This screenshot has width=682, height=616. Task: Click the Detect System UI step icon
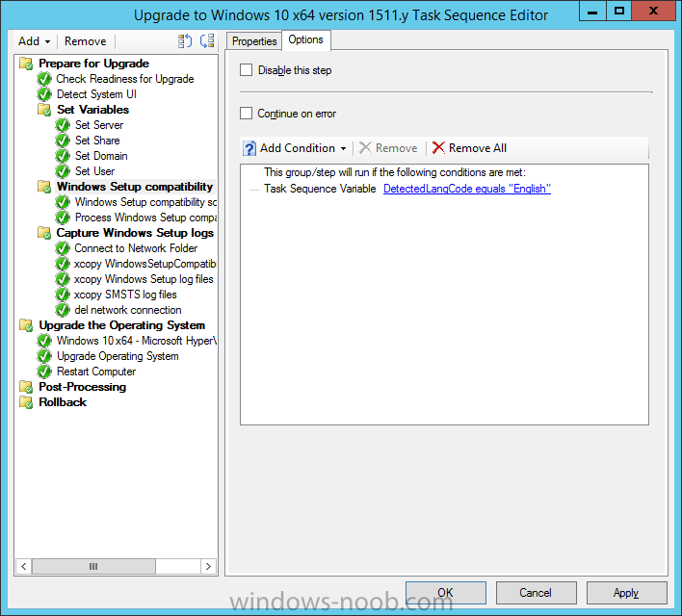pyautogui.click(x=44, y=94)
